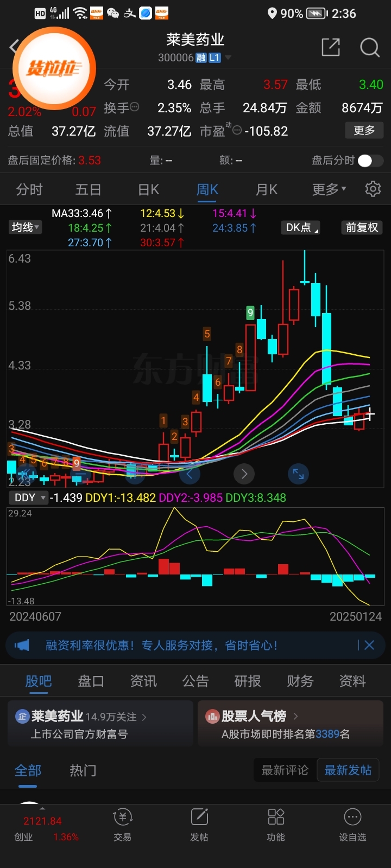Tap the back arrow at top left

tap(14, 47)
